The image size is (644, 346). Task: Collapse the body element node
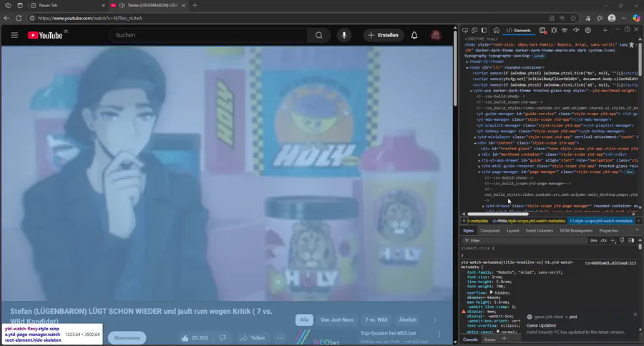(467, 67)
